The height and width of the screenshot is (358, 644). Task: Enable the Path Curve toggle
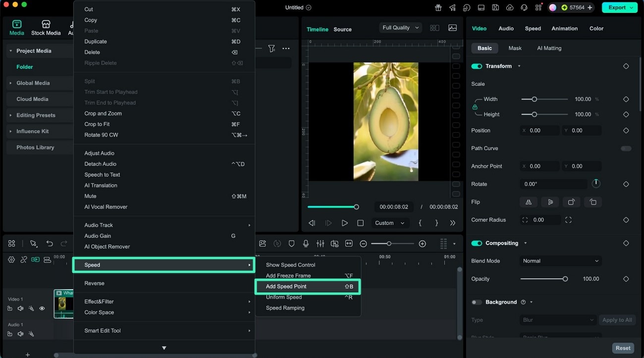pos(626,149)
